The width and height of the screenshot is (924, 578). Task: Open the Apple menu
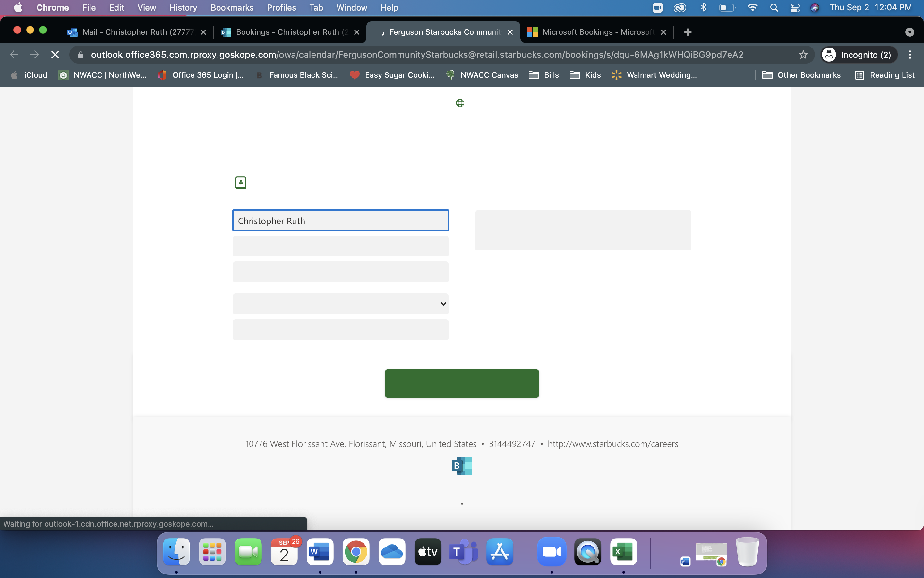[18, 8]
